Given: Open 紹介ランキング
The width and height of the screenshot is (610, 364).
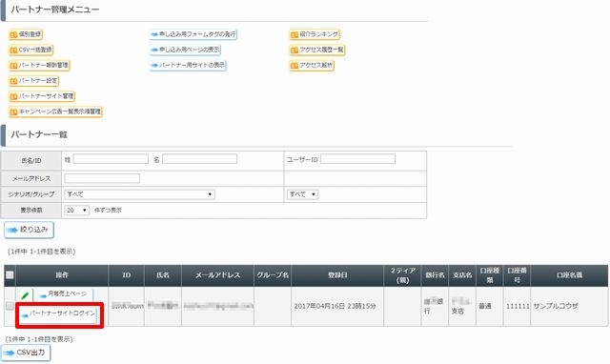Looking at the screenshot, I should click(x=315, y=34).
